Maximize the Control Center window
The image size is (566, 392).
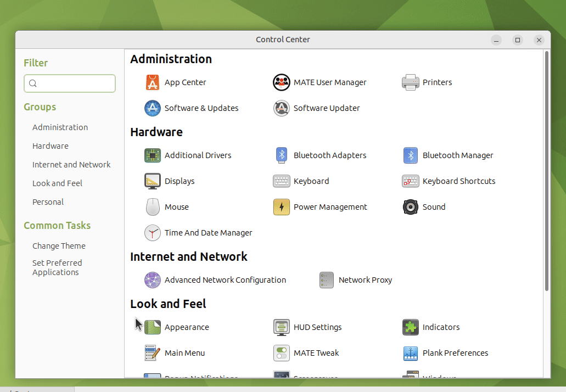518,40
